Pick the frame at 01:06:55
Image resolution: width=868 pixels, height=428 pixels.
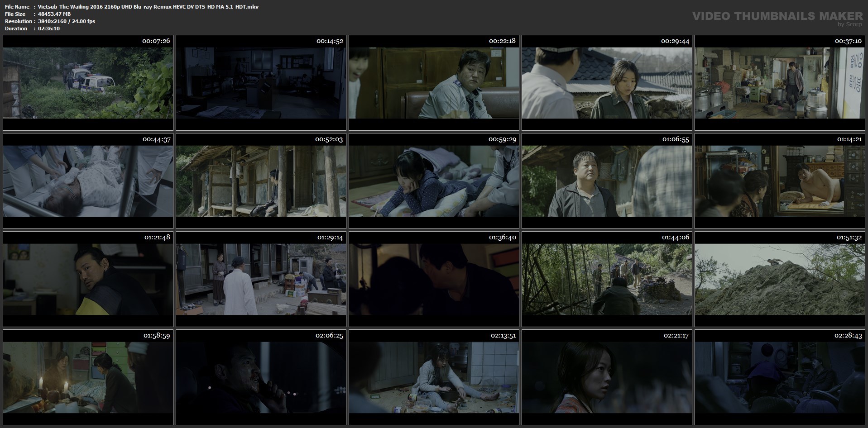coord(607,181)
